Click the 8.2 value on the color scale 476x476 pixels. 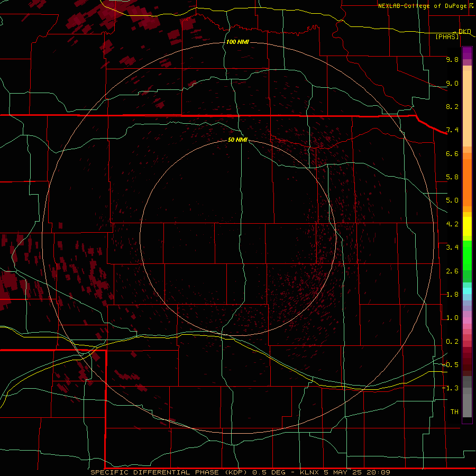point(452,106)
